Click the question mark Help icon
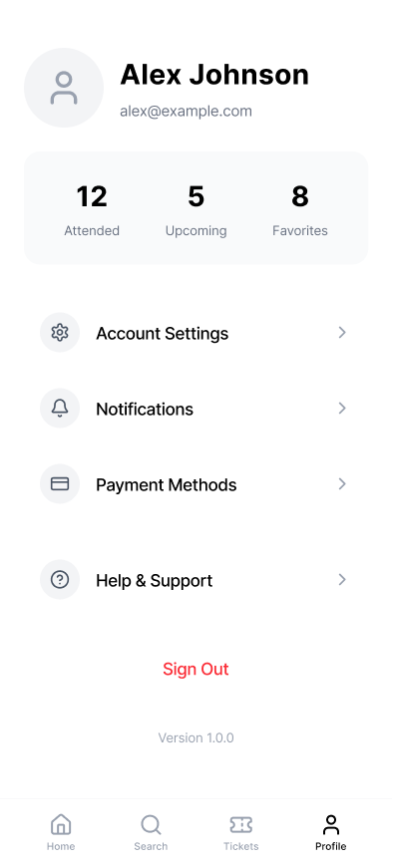393x868 pixels. click(x=60, y=580)
